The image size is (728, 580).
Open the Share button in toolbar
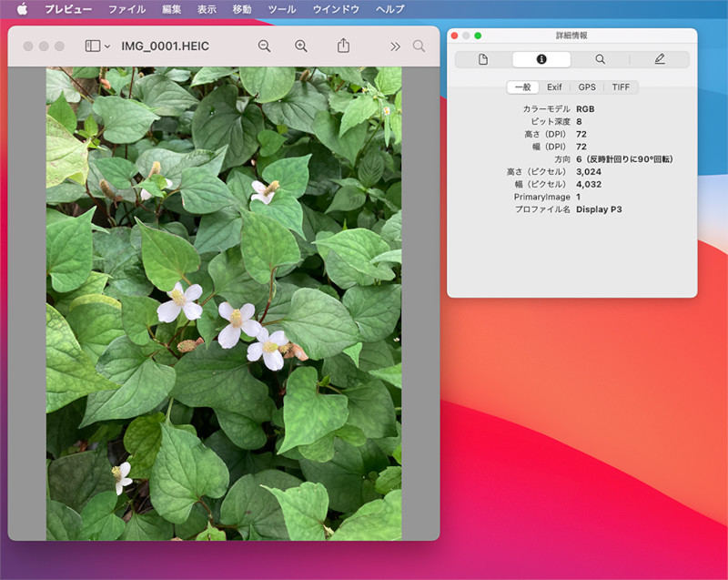coord(343,46)
